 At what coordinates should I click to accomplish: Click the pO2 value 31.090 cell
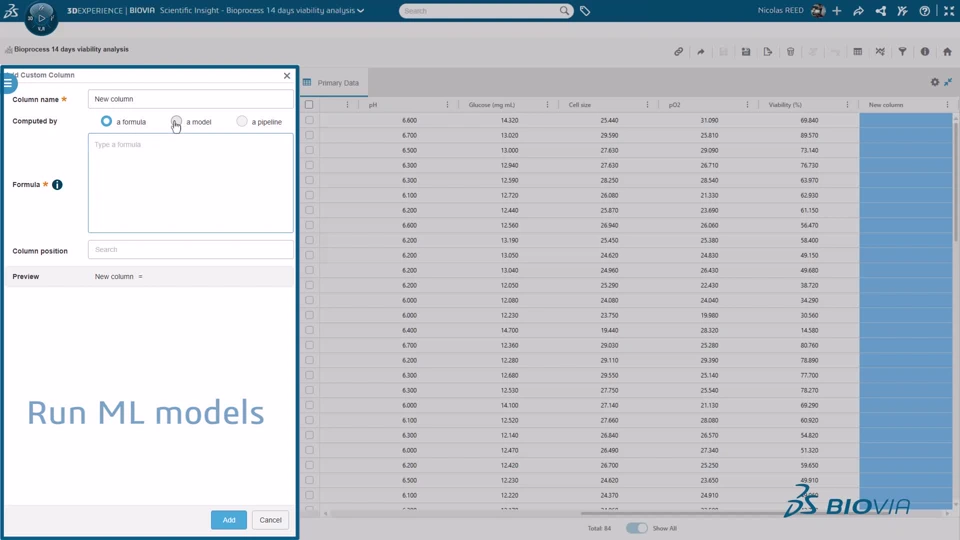click(709, 120)
